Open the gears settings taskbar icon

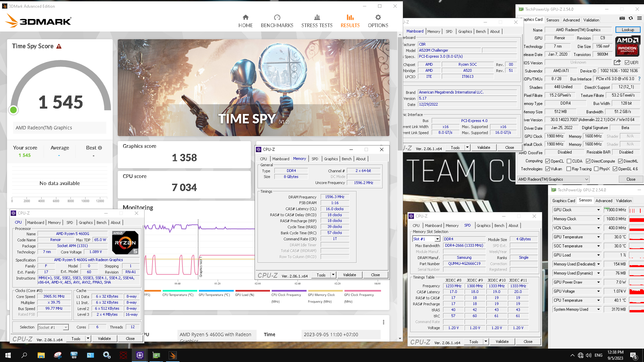107,355
